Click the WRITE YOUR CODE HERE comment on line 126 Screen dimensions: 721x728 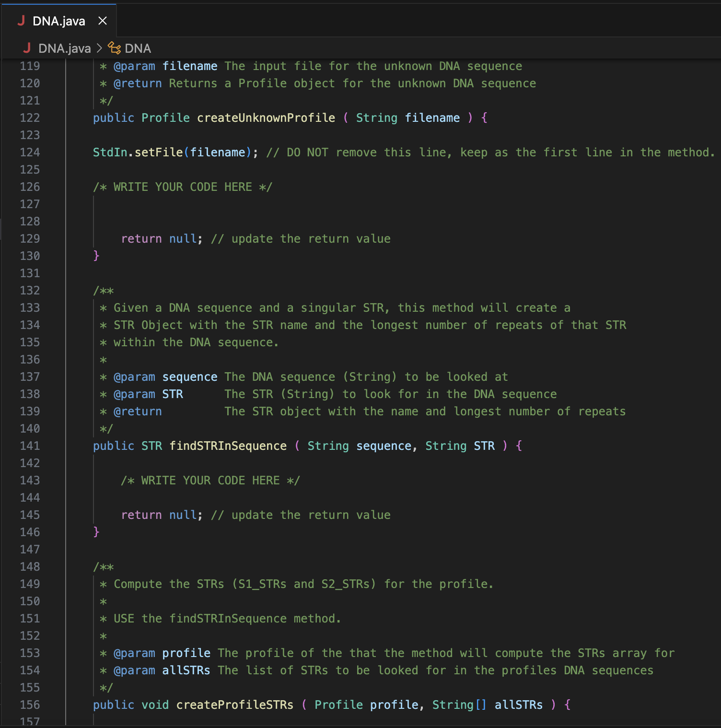(x=183, y=187)
